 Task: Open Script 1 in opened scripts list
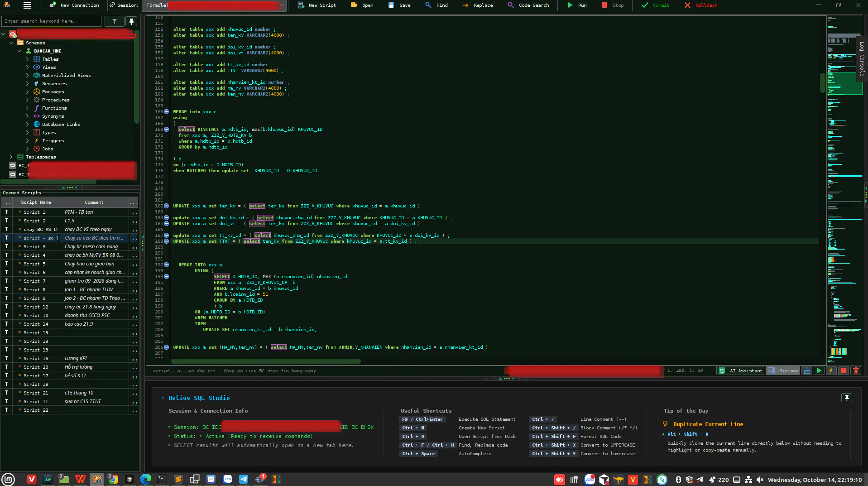pos(70,212)
